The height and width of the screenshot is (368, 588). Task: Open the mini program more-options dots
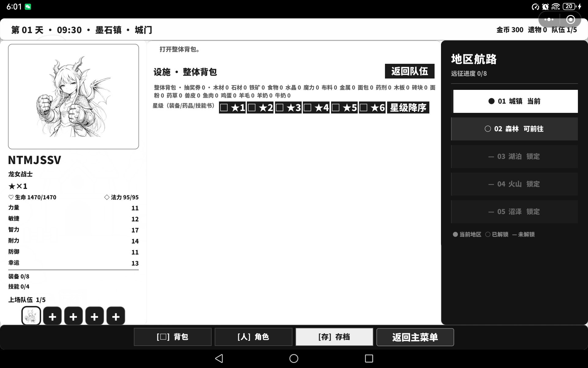tap(549, 20)
